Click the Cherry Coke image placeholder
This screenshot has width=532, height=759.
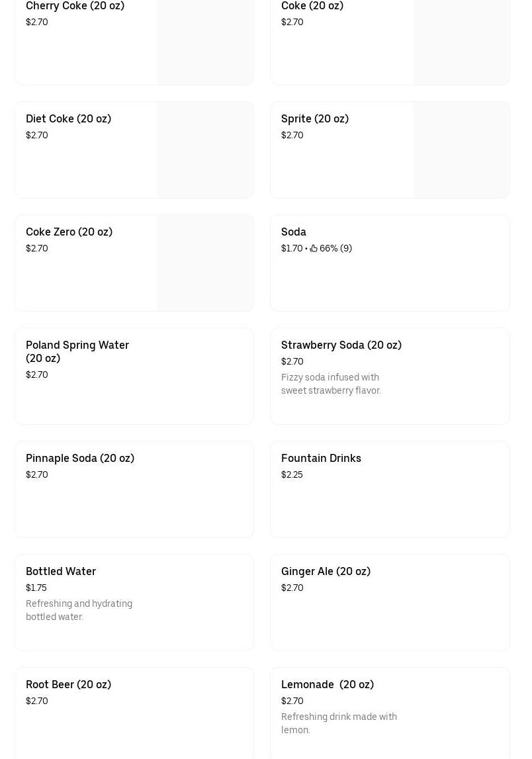coord(205,41)
